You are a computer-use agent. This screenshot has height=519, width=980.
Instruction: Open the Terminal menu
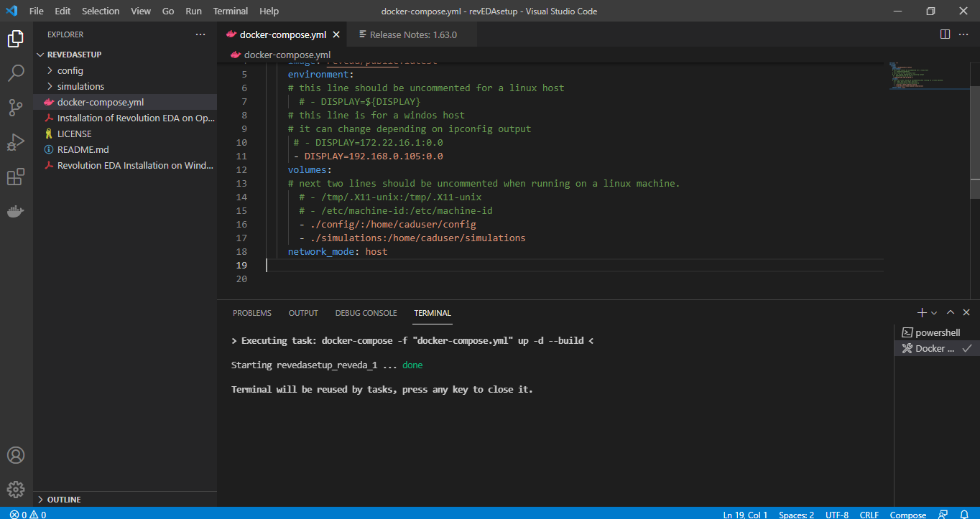pos(230,11)
